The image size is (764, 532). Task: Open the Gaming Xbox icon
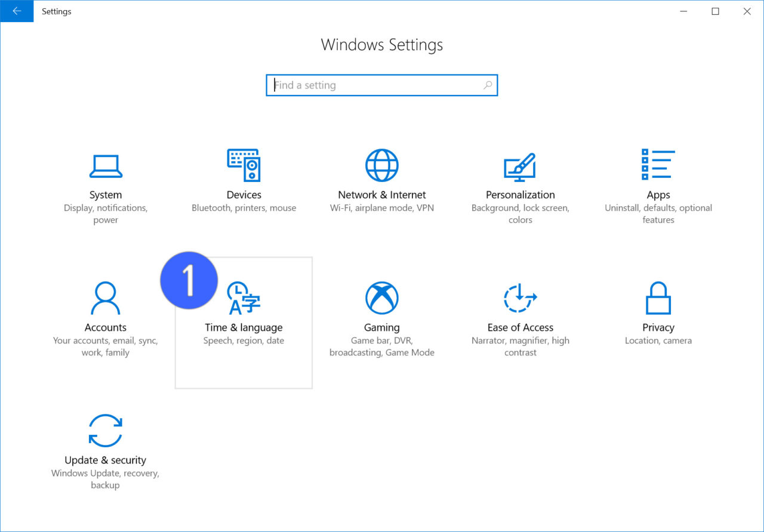tap(382, 298)
